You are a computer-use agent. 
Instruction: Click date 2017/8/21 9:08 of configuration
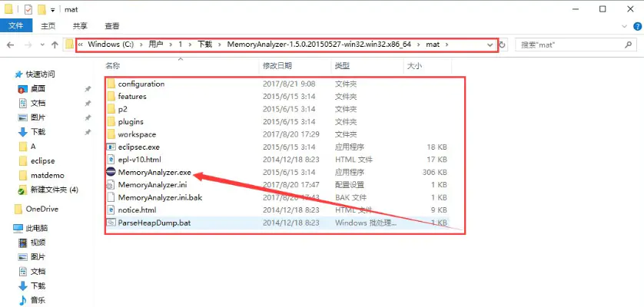click(x=289, y=84)
